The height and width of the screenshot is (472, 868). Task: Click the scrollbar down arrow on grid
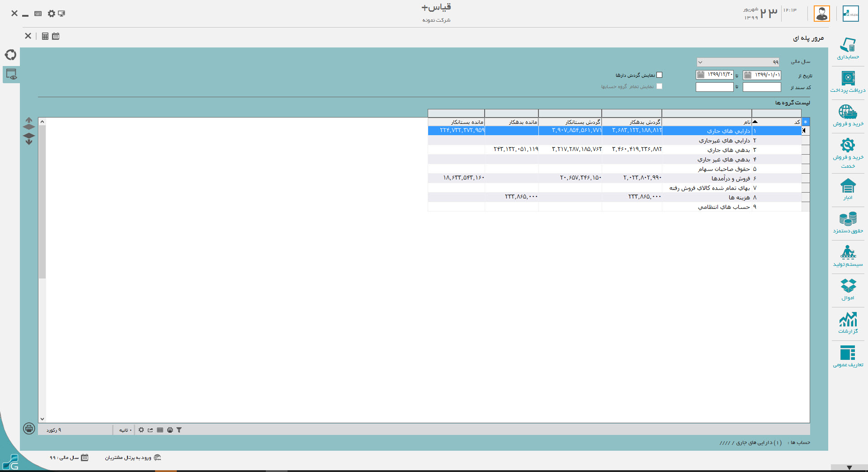click(x=42, y=419)
